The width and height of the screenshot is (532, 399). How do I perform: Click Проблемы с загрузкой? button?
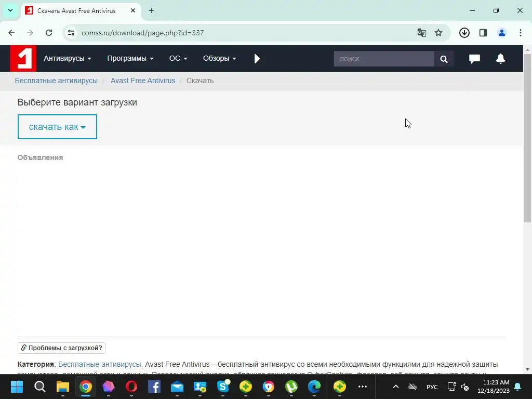tap(61, 348)
